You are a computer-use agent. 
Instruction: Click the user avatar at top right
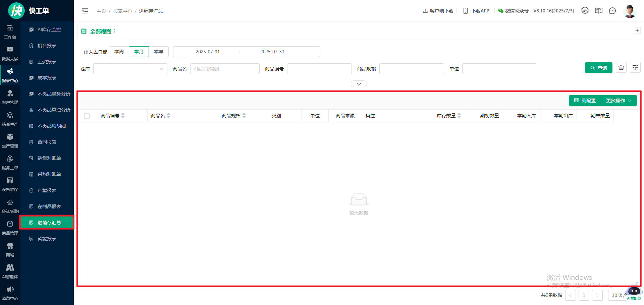click(x=630, y=11)
